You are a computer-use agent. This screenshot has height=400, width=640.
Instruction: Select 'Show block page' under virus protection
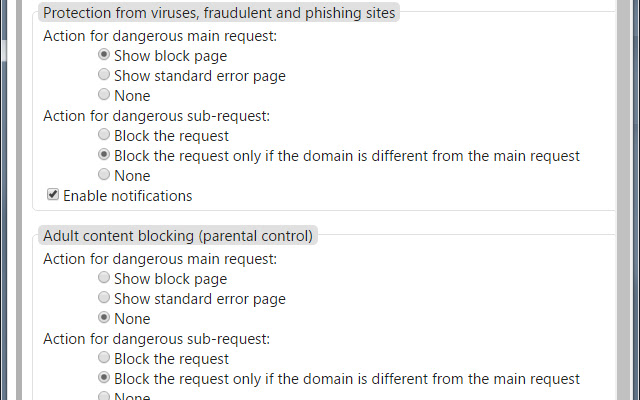click(104, 55)
